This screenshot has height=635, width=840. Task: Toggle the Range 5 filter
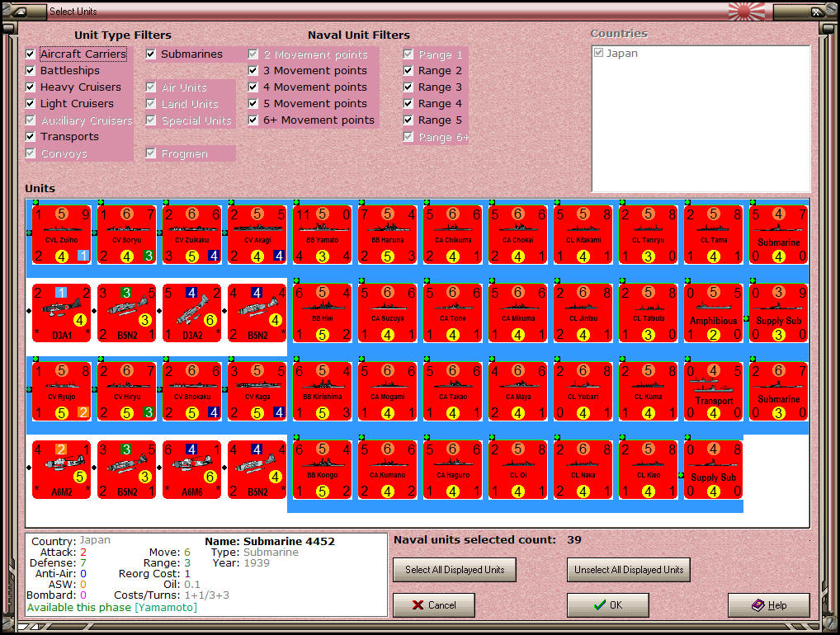coord(408,120)
